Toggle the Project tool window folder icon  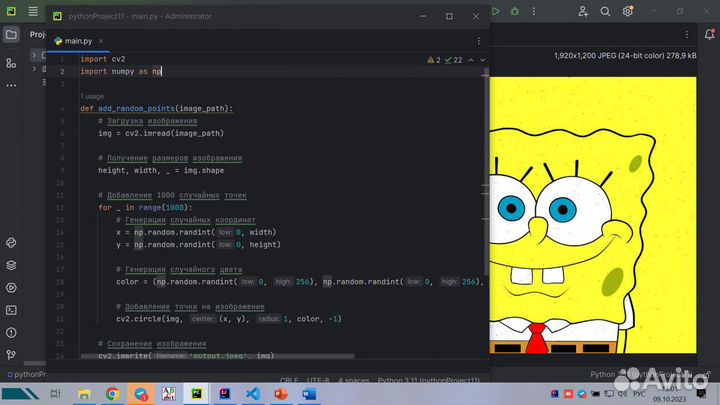click(11, 34)
